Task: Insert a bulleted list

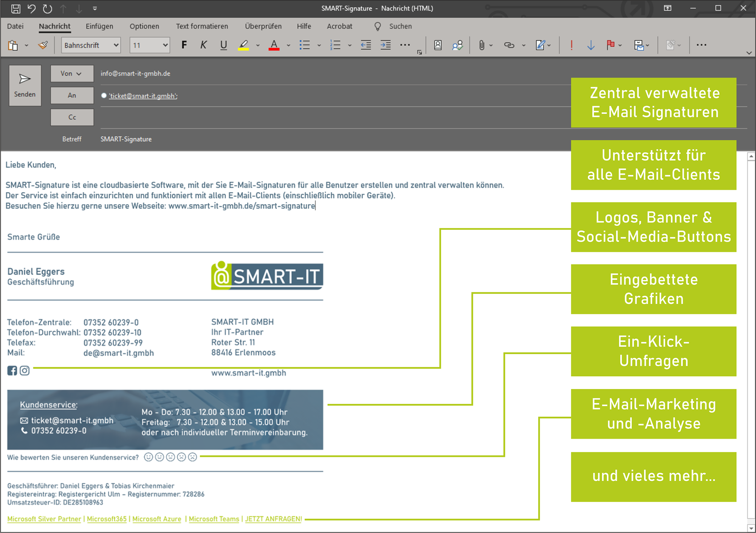Action: [305, 45]
